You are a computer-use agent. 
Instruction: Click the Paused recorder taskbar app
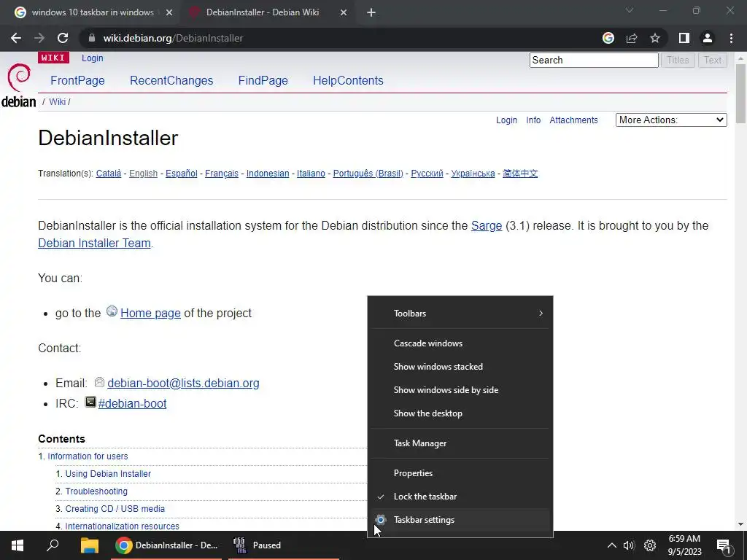[x=284, y=545]
